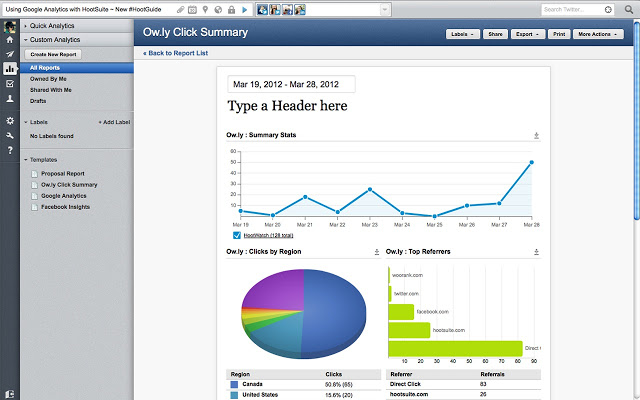Select the Google Analytics template
The width and height of the screenshot is (640, 400).
pos(64,196)
